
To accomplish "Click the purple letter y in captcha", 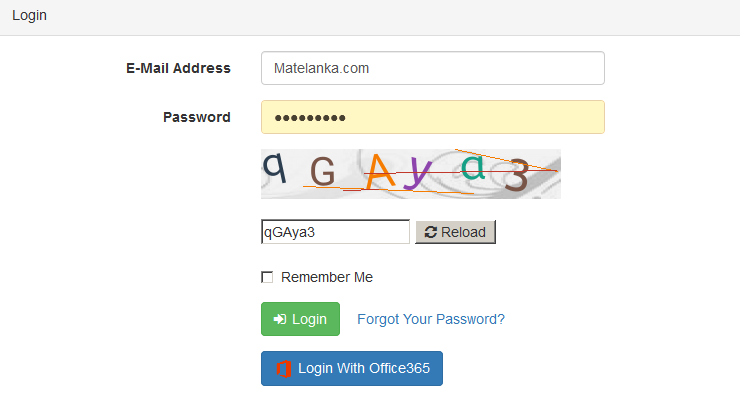I will [423, 174].
